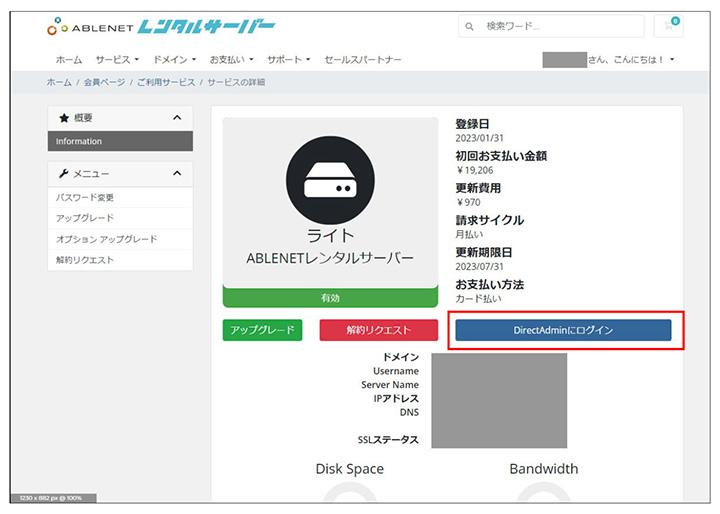The width and height of the screenshot is (720, 514).
Task: Click the IPアドレス label
Action: pos(396,398)
